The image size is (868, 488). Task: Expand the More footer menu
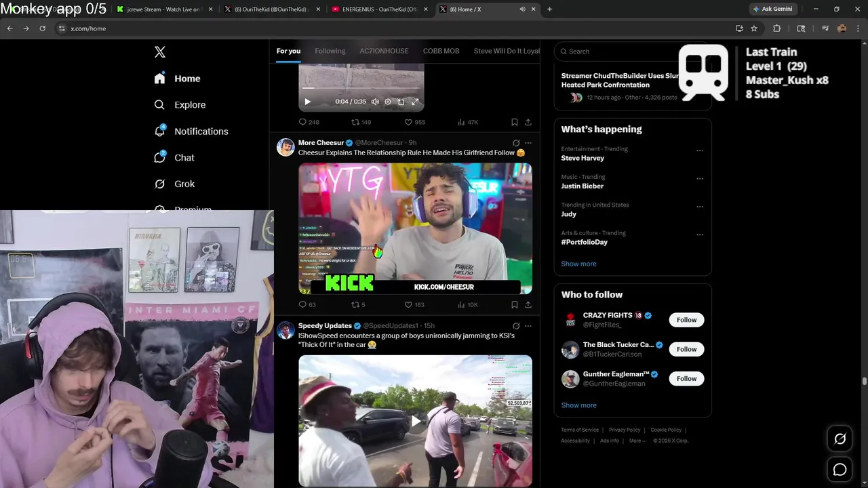(x=637, y=441)
